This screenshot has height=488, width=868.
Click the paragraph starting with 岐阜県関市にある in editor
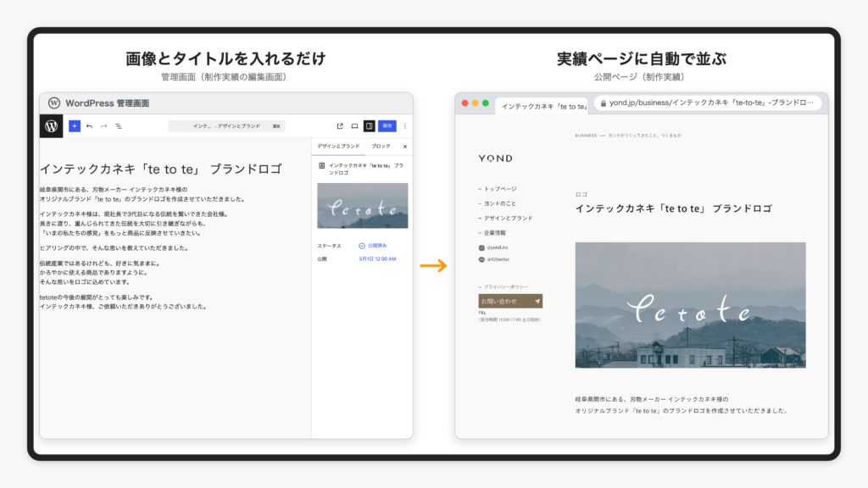142,194
